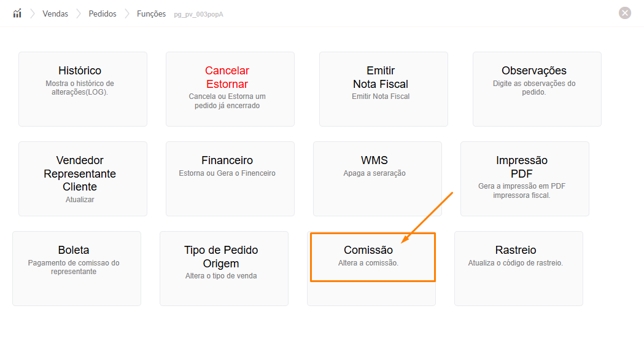Click the Rastreio tracking card
The width and height of the screenshot is (644, 346).
tap(519, 269)
